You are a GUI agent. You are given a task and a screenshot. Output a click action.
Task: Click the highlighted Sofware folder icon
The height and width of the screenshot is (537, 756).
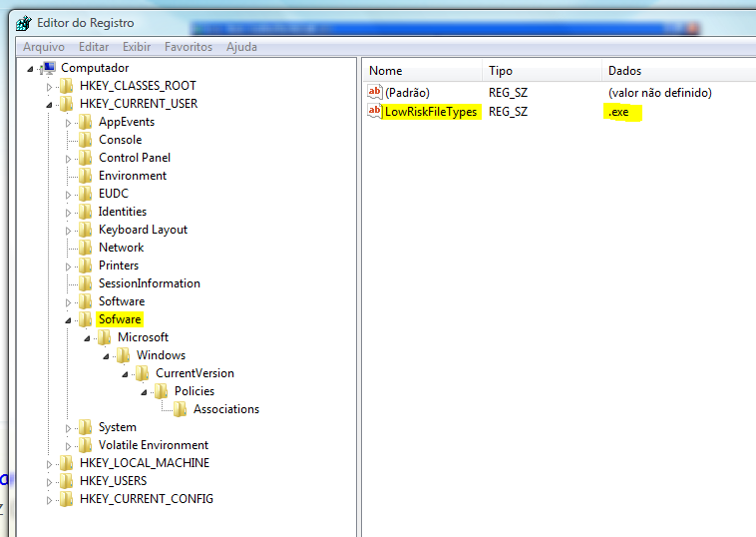pyautogui.click(x=86, y=319)
